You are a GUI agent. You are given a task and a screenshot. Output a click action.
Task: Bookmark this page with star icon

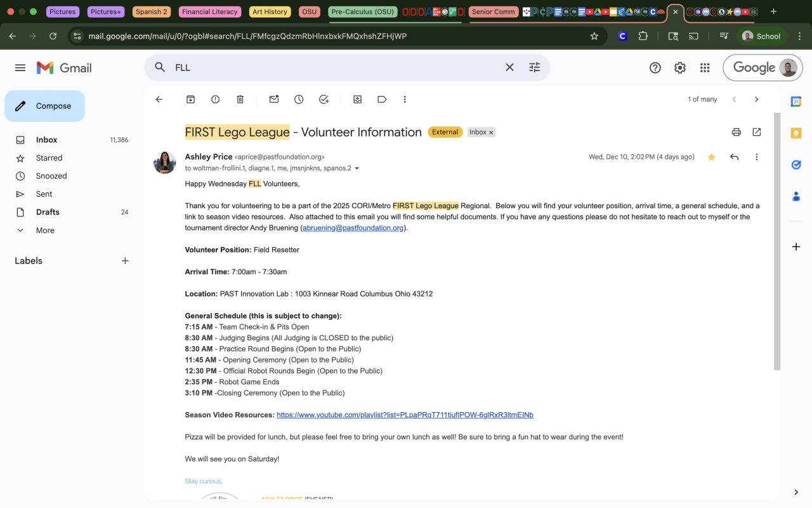tap(594, 36)
